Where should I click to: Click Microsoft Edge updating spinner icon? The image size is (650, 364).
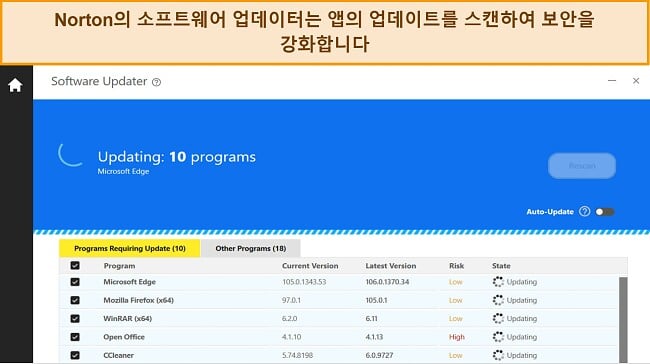click(x=498, y=282)
